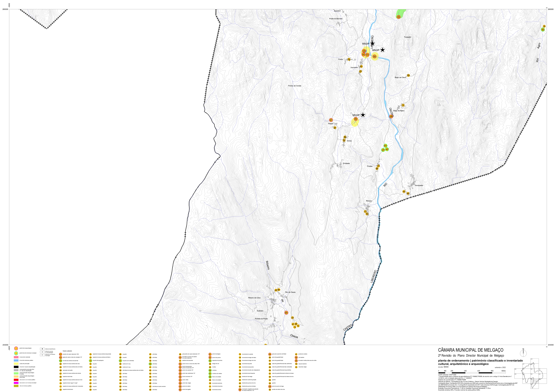Select marker 95 on the Castro river

tap(391, 116)
